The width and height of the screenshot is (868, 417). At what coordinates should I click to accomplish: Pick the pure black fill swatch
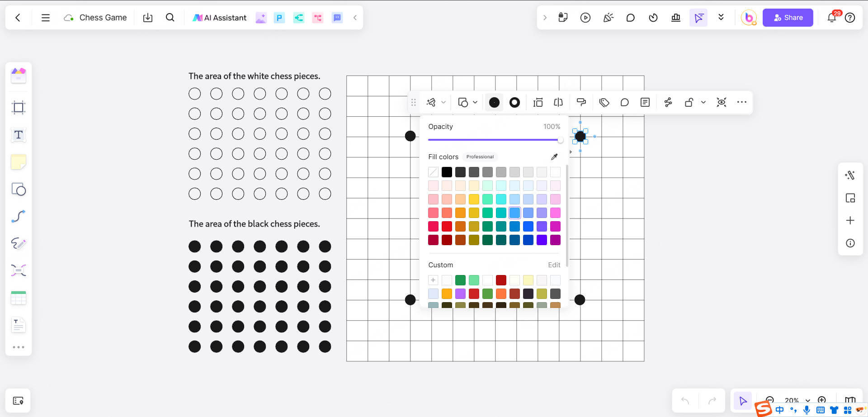[x=447, y=172]
